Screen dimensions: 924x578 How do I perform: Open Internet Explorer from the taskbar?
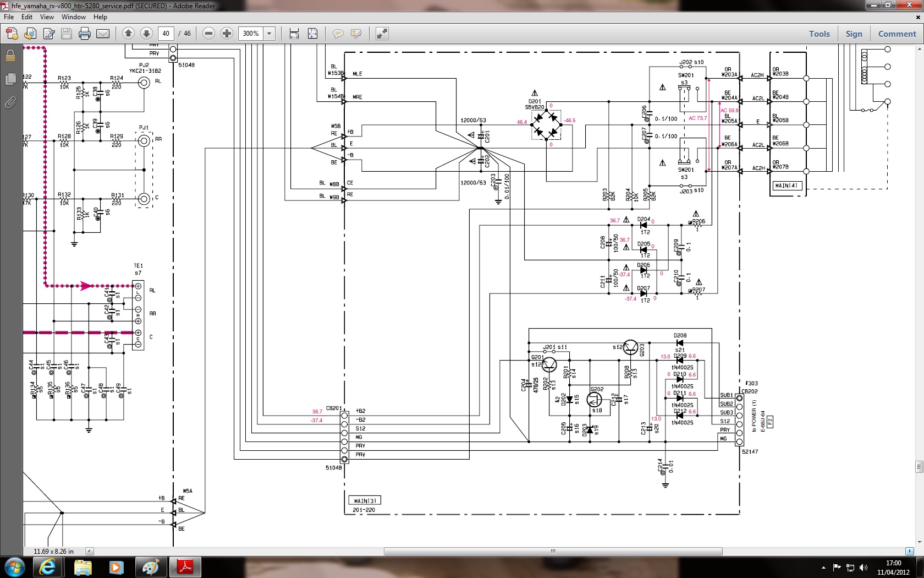[47, 567]
